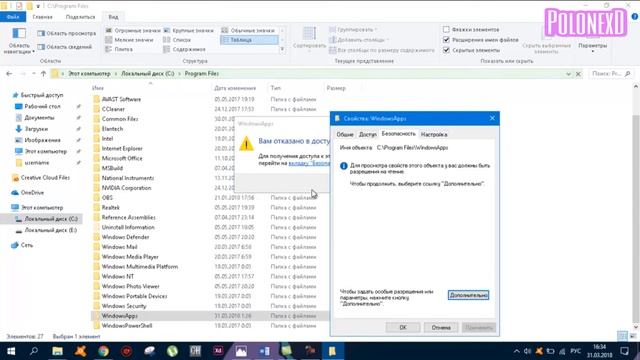Viewport: 640px width, 360px height.
Task: Click Explorer search input field
Action: click(607, 74)
